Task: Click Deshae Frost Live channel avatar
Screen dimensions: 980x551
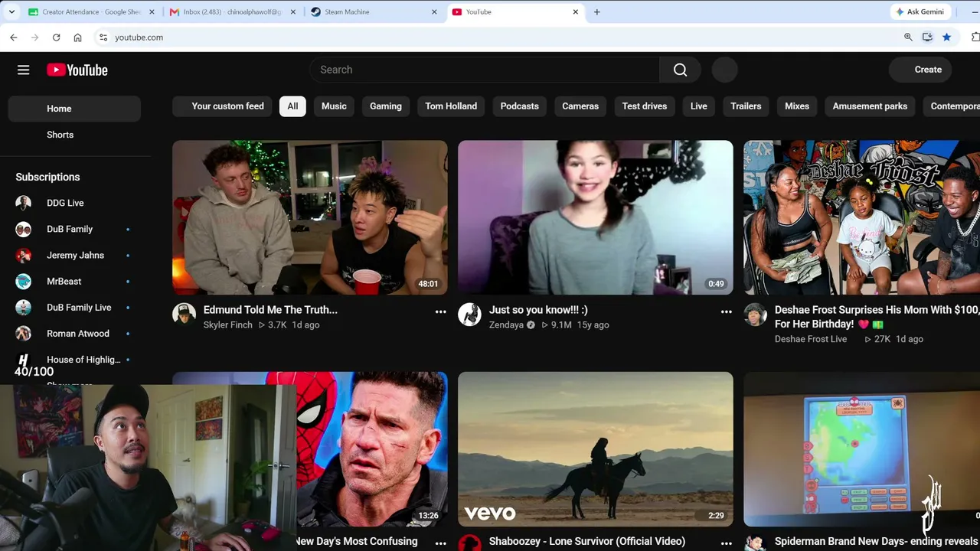Action: click(755, 314)
